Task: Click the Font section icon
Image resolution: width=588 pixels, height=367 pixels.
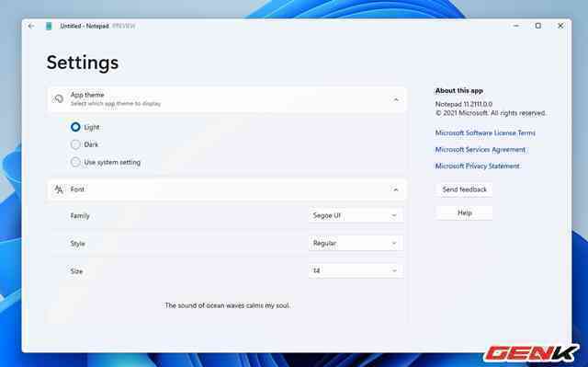Action: coord(59,189)
